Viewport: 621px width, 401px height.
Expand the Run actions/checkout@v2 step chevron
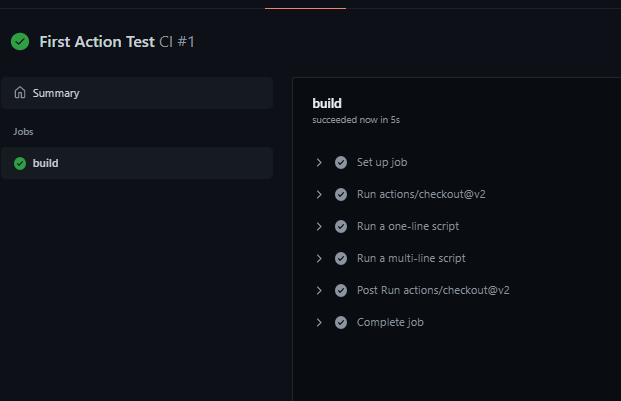coord(319,194)
